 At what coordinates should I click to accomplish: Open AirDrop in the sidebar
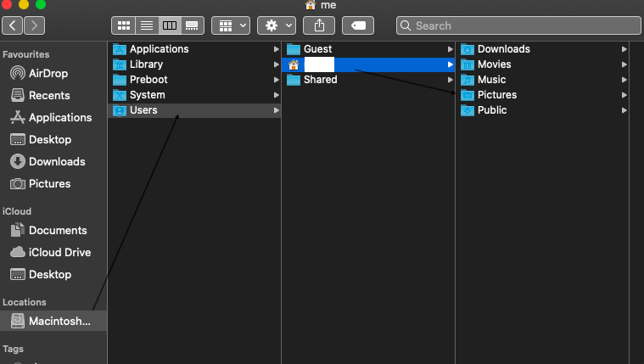click(x=53, y=73)
